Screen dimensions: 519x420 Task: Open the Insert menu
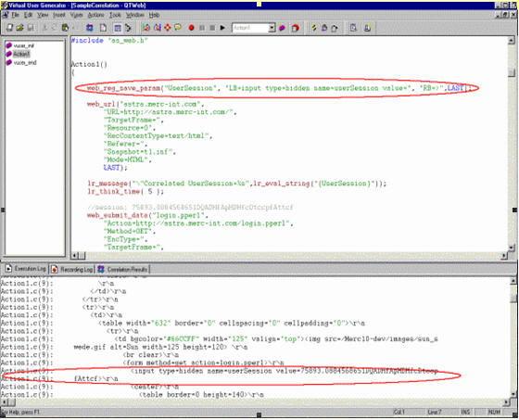pos(59,15)
